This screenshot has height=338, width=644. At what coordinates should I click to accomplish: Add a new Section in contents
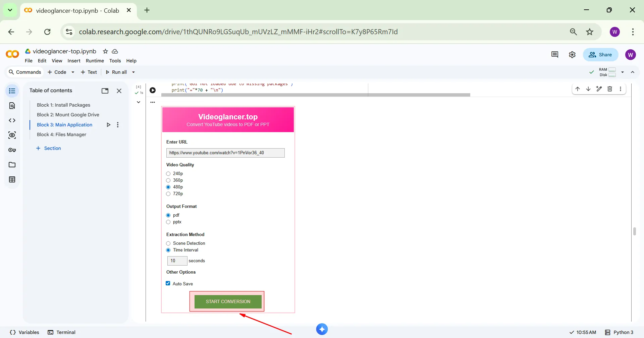[x=49, y=148]
